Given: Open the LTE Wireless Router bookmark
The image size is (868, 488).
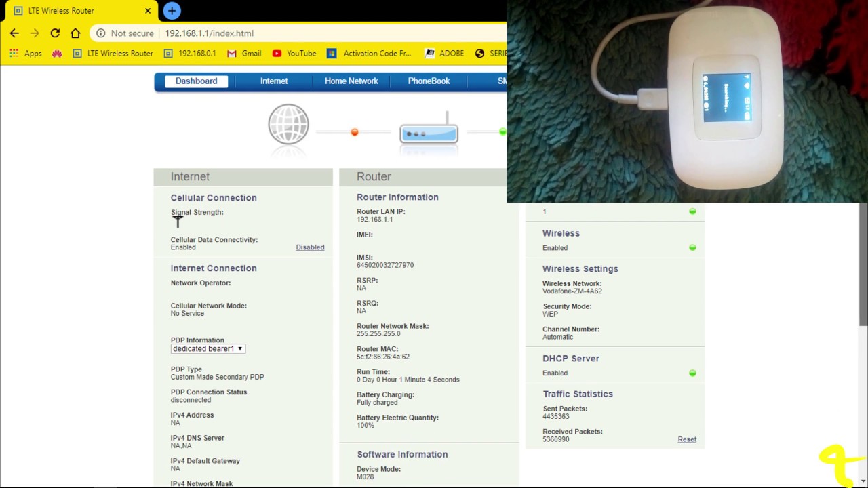Looking at the screenshot, I should (x=113, y=53).
